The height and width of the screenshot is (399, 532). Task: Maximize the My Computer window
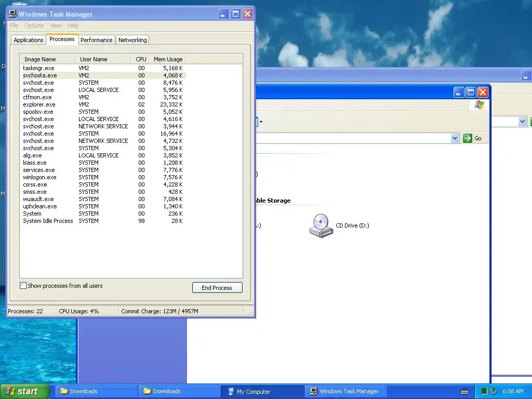point(471,92)
